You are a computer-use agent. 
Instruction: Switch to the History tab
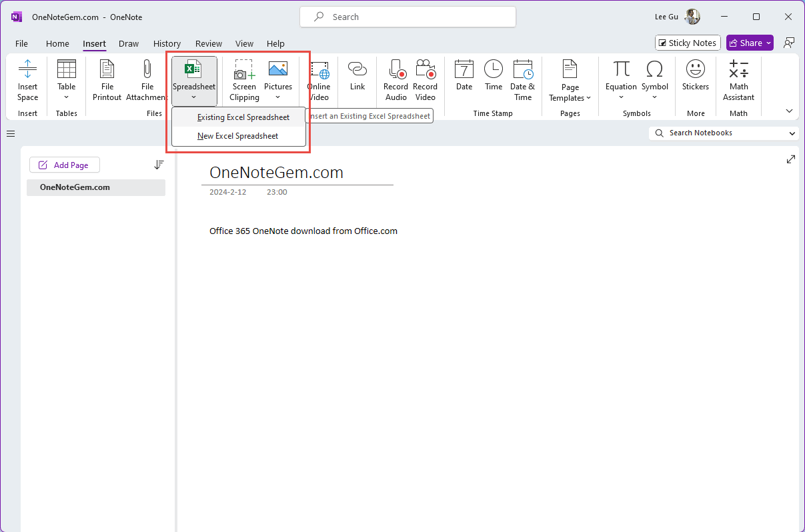167,43
